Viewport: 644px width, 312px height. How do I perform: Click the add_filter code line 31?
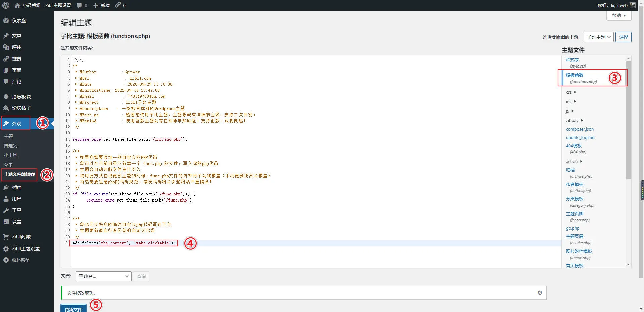click(124, 243)
